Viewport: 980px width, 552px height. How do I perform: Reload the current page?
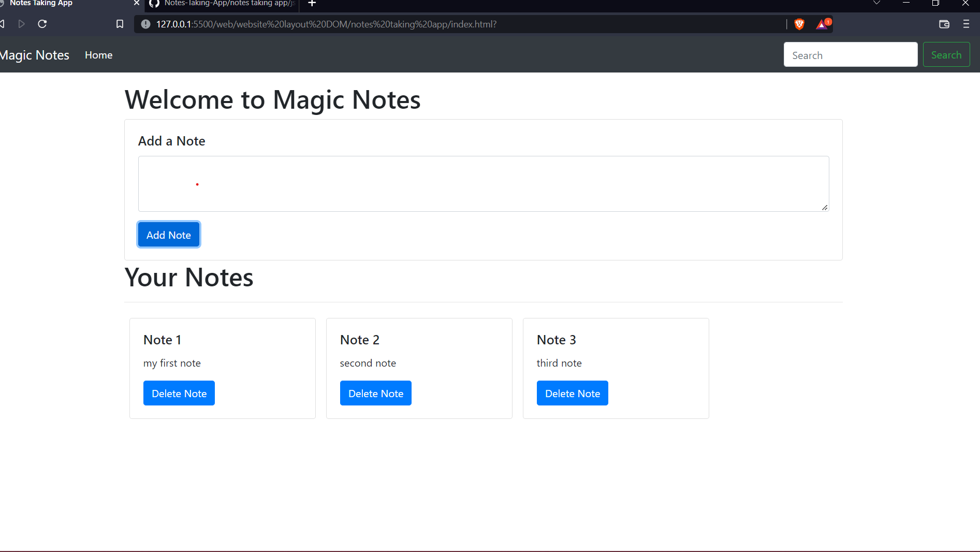(42, 24)
